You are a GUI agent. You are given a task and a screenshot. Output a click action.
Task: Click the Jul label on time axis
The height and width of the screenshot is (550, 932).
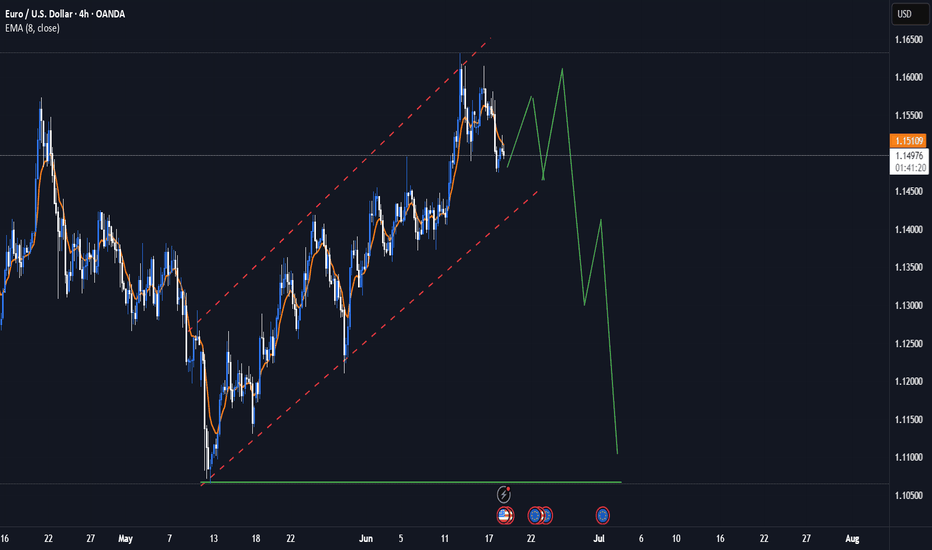[599, 539]
